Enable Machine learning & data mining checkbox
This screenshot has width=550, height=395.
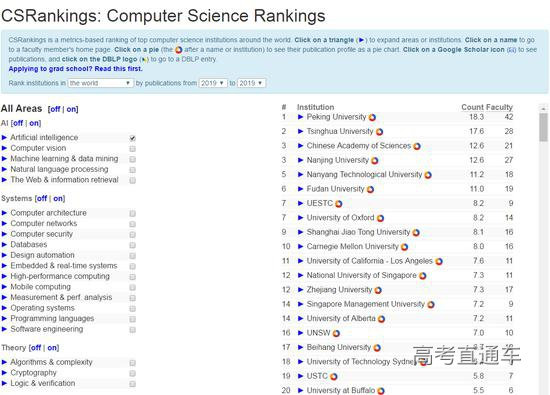133,159
